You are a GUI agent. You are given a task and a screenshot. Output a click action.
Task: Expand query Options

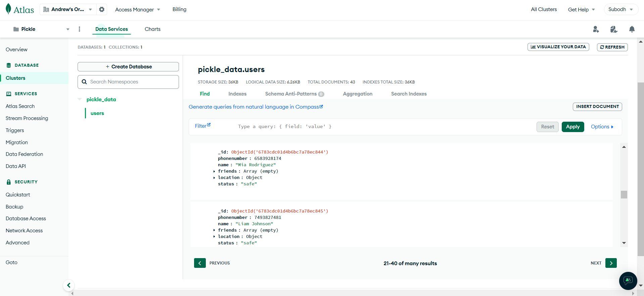tap(602, 127)
